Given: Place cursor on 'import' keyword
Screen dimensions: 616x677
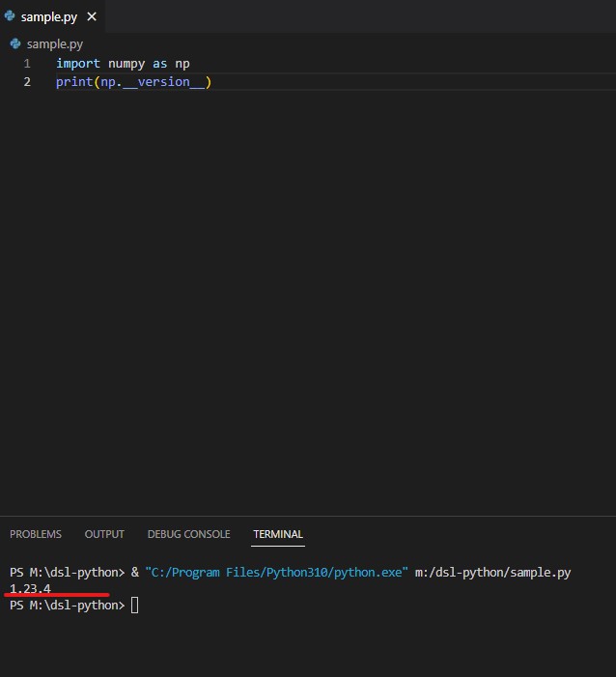Looking at the screenshot, I should point(78,64).
